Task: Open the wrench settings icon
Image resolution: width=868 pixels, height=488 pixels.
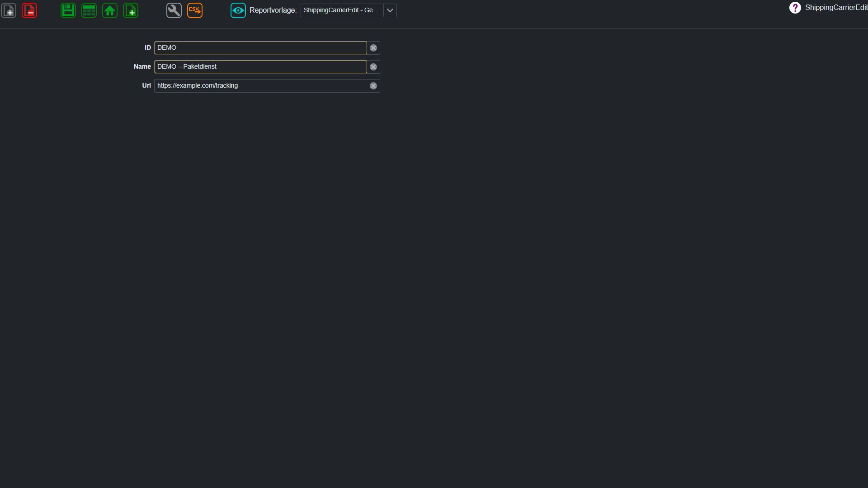Action: pos(174,10)
